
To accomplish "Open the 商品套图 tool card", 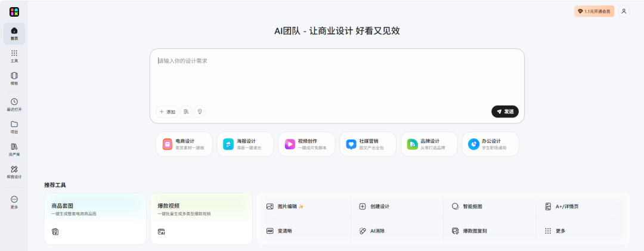I will [x=95, y=219].
